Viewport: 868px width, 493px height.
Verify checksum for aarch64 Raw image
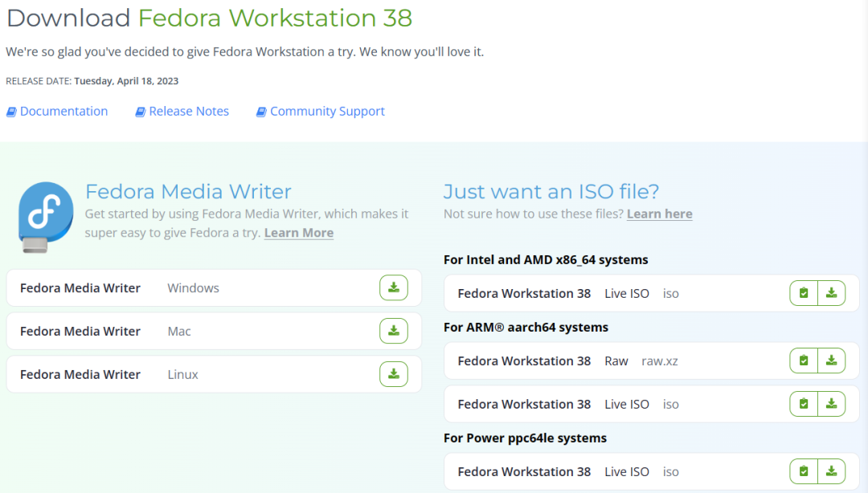coord(804,361)
